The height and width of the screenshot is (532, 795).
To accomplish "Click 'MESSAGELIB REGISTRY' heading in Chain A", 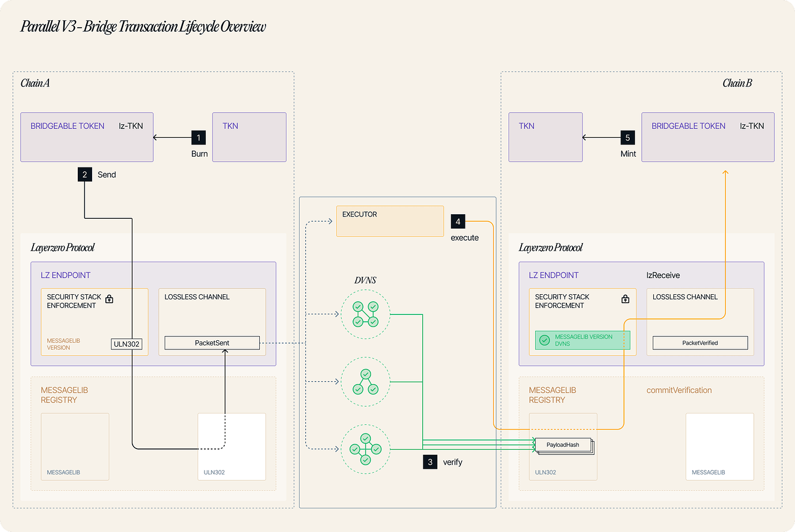I will click(65, 395).
